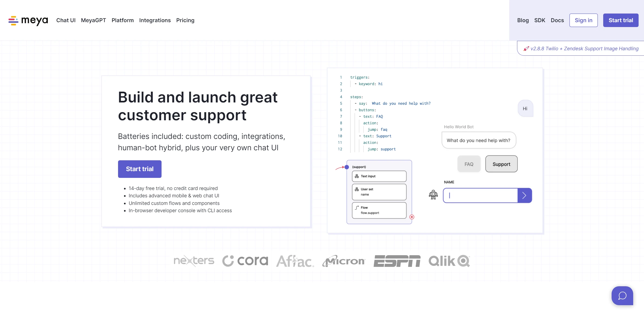
Task: Focus the NAME text input field
Action: click(480, 195)
